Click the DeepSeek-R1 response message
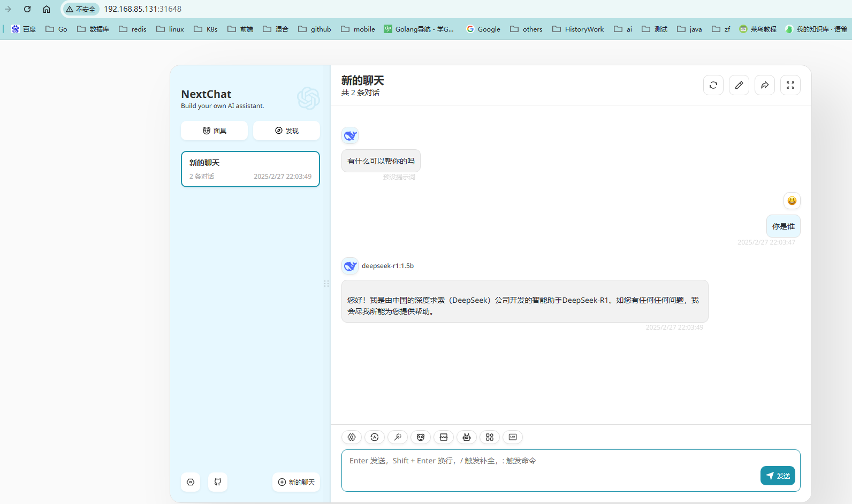This screenshot has height=504, width=852. click(525, 301)
